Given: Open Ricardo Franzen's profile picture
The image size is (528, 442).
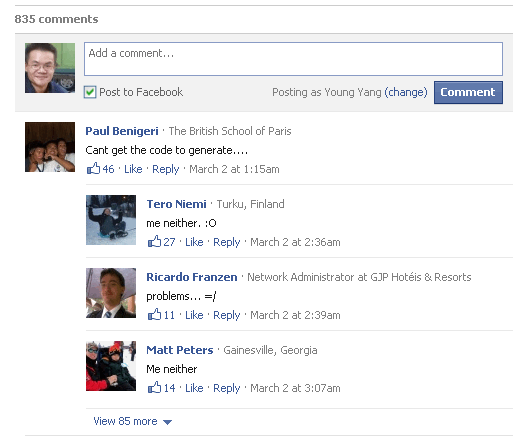Looking at the screenshot, I should coord(111,293).
